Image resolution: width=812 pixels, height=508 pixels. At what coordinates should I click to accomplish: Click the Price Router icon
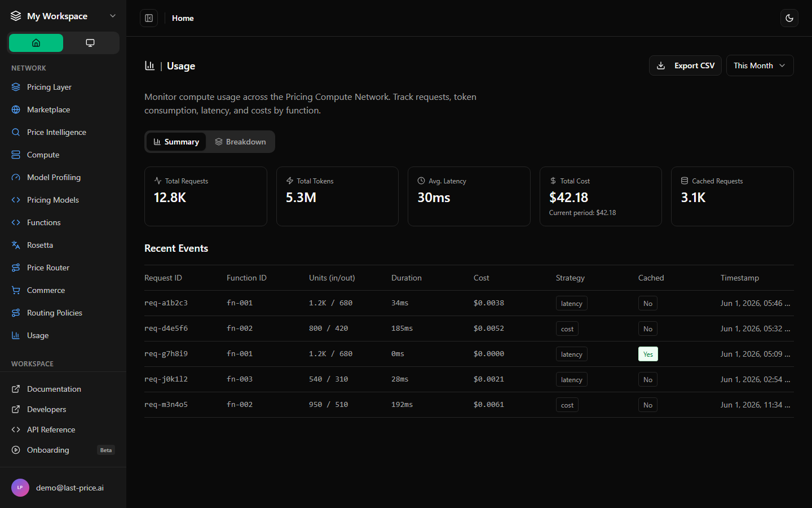[x=16, y=268]
